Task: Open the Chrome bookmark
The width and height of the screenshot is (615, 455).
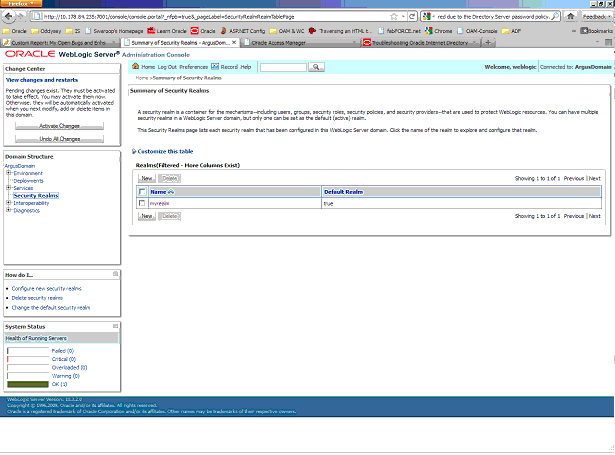Action: coord(439,31)
